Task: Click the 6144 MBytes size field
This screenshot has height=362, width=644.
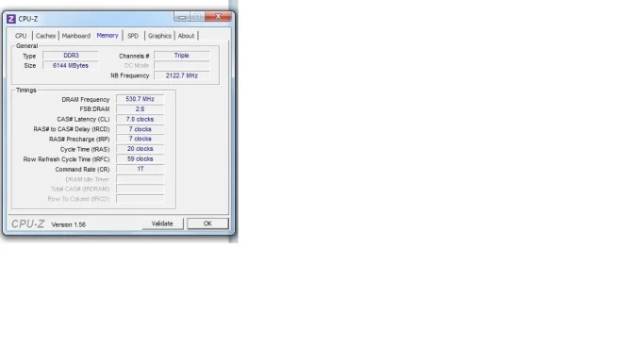Action: [x=71, y=66]
